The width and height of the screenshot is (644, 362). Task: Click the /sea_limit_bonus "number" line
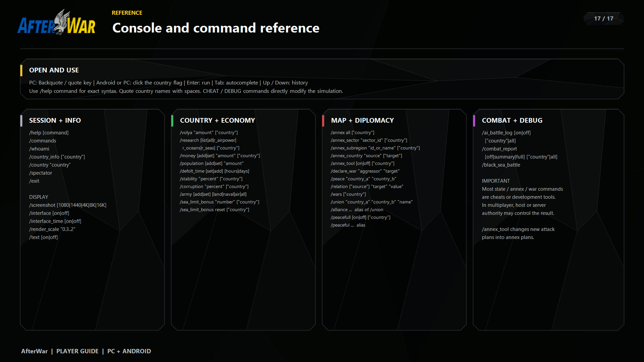point(219,202)
